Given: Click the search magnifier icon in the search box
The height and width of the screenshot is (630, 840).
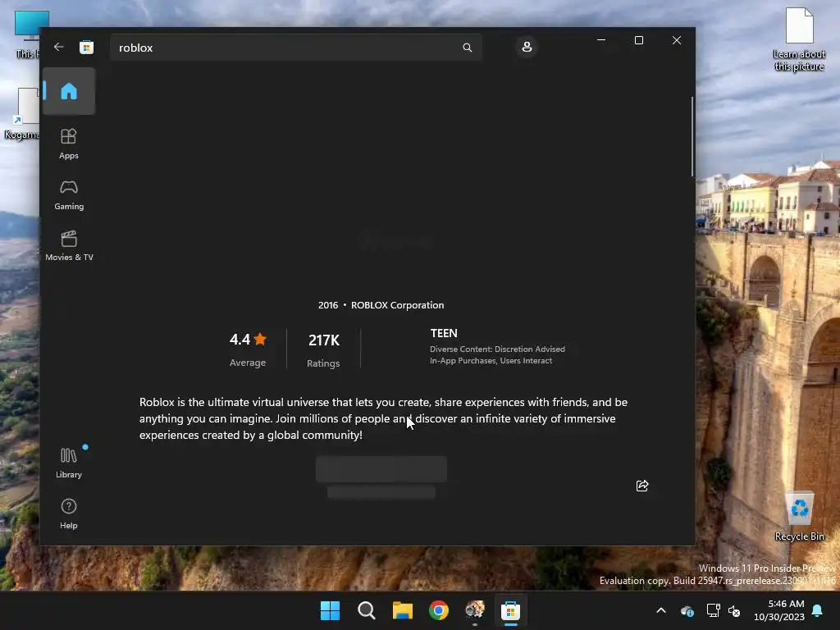Looking at the screenshot, I should pos(467,48).
